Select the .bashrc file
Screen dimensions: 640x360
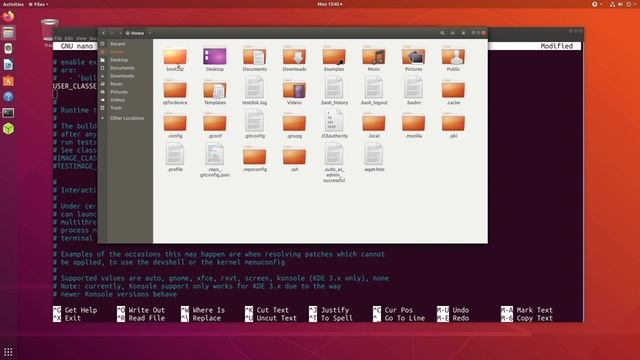click(x=413, y=89)
